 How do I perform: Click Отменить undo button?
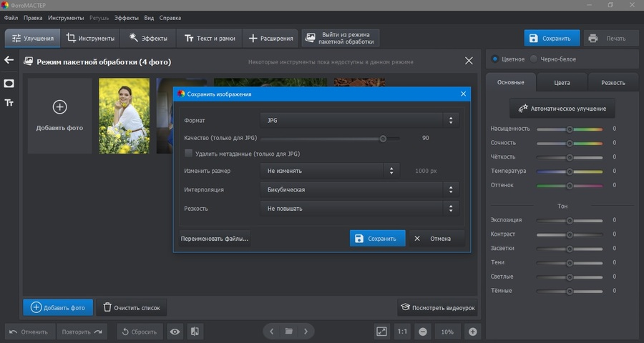pos(29,332)
